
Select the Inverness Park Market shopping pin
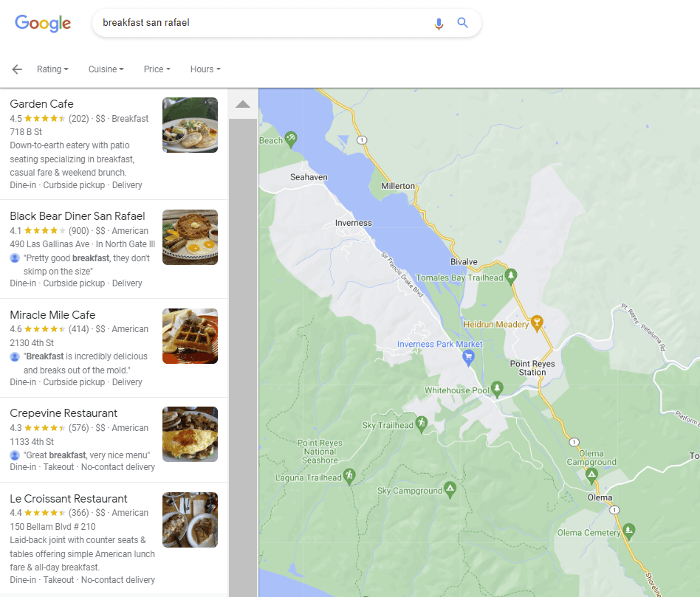(x=467, y=357)
